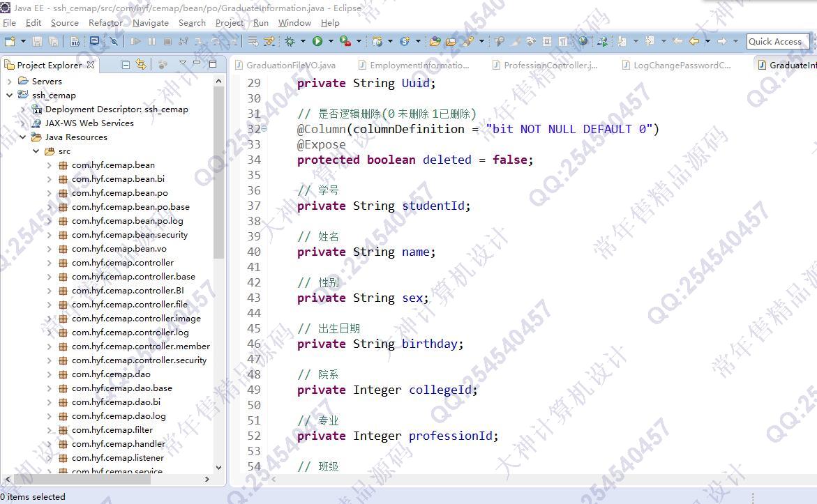
Task: Open the Project menu
Action: tap(230, 23)
